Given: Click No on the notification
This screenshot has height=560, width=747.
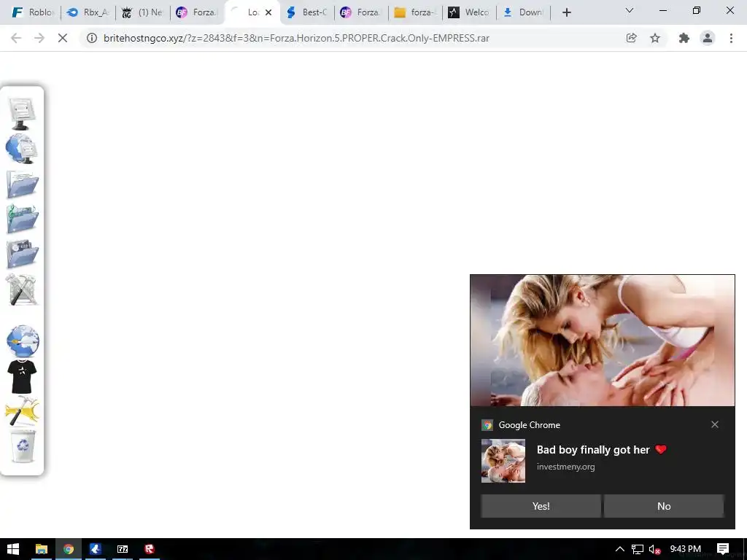Looking at the screenshot, I should click(664, 506).
